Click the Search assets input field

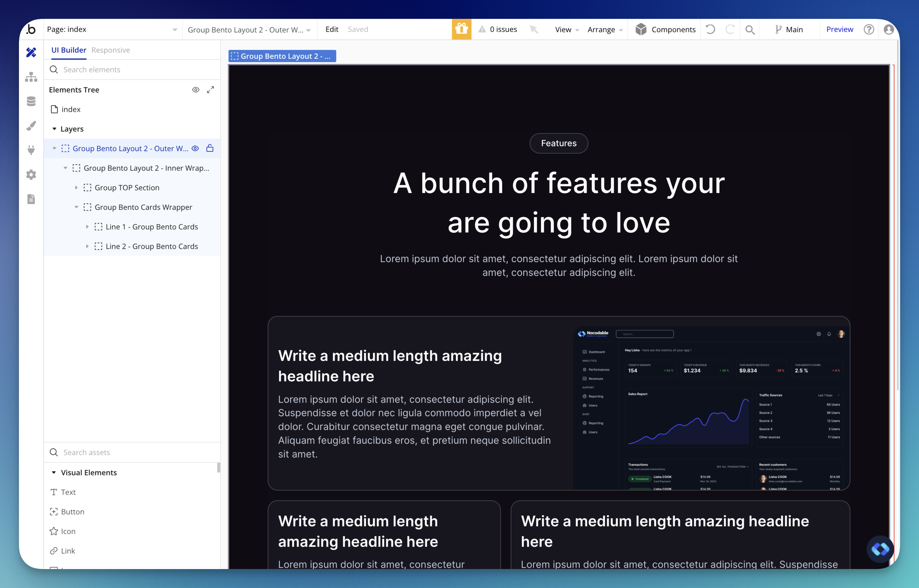point(132,453)
